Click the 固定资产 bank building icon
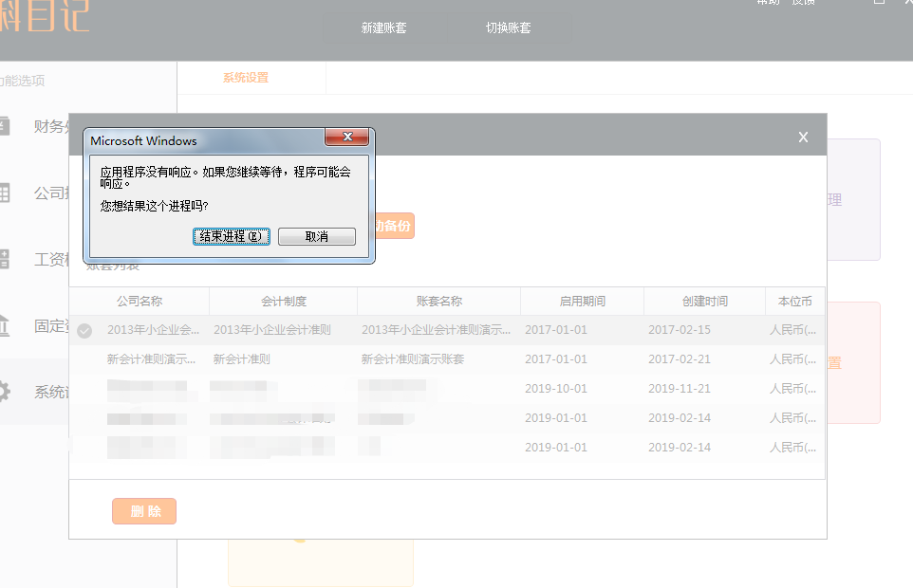The image size is (913, 588). [x=4, y=325]
